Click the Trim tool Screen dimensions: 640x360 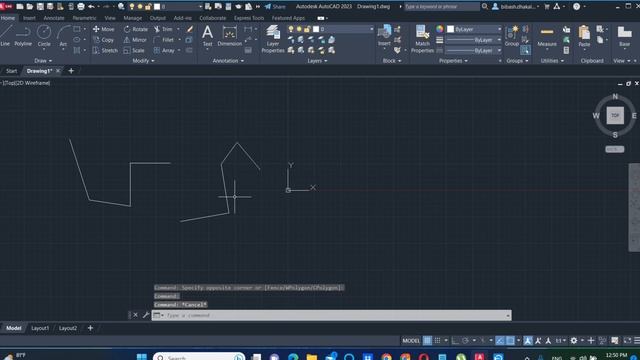pos(163,29)
